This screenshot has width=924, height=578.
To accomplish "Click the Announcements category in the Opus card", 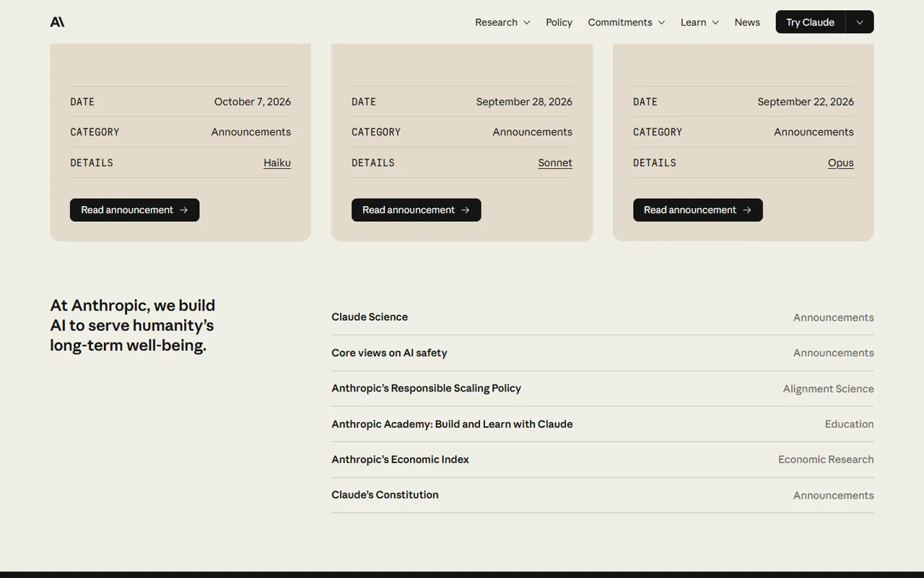I will (814, 132).
